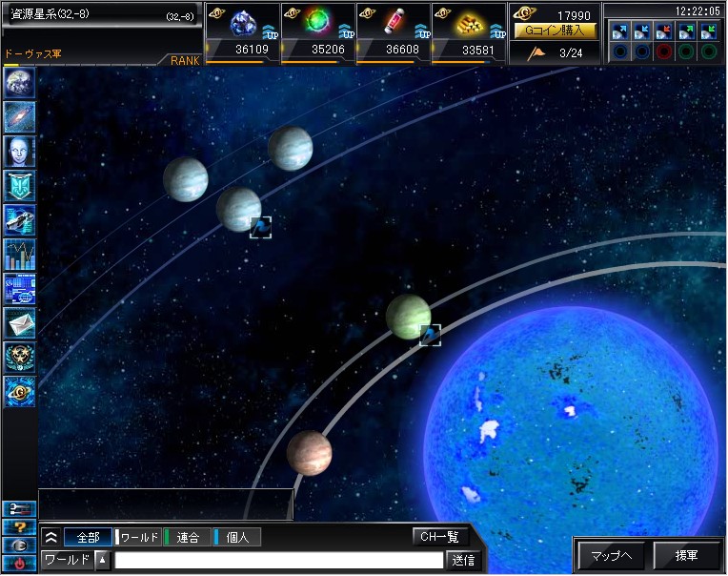This screenshot has width=728, height=576.
Task: Select the ワールド chat tab
Action: [138, 538]
